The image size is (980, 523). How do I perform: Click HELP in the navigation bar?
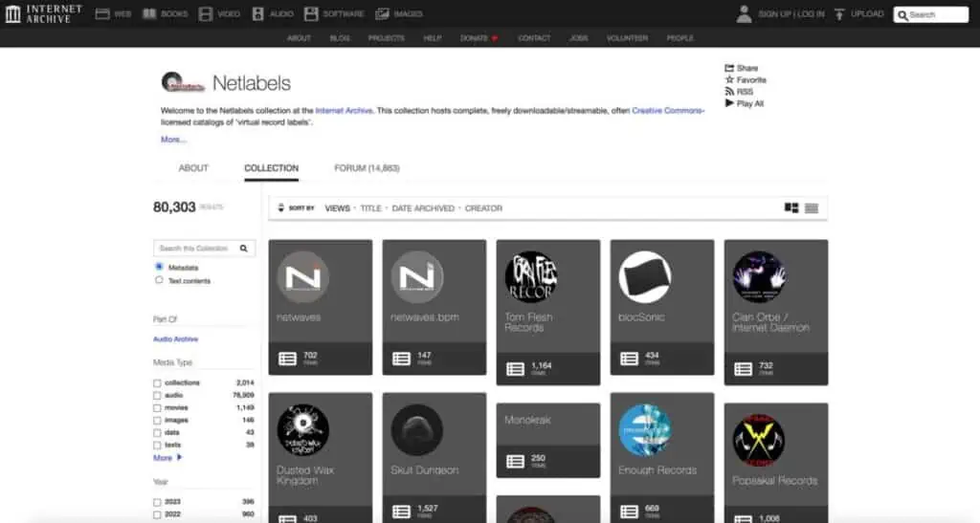(x=433, y=38)
